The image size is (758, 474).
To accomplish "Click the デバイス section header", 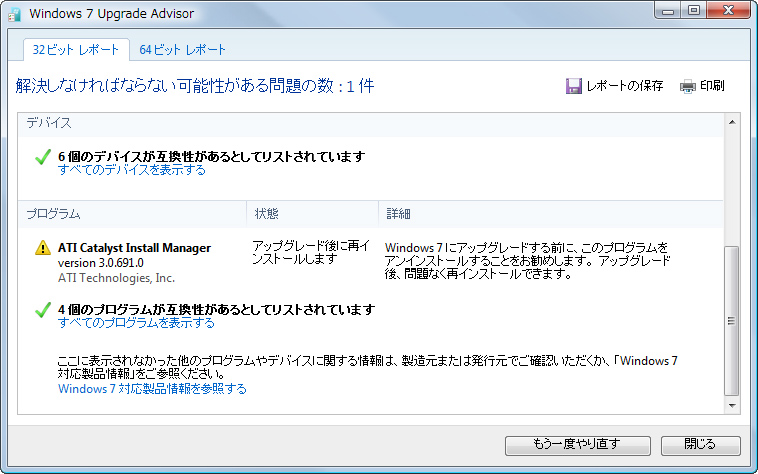I will tap(49, 123).
